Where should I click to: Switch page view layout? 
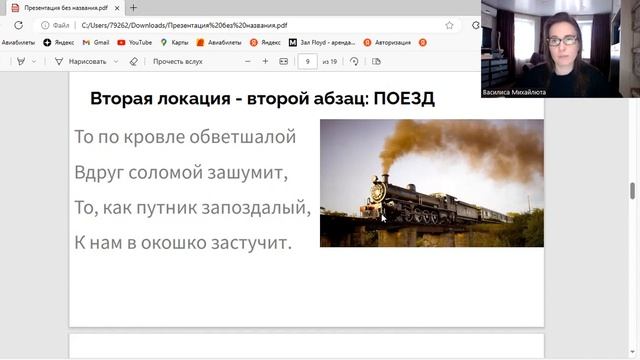376,61
